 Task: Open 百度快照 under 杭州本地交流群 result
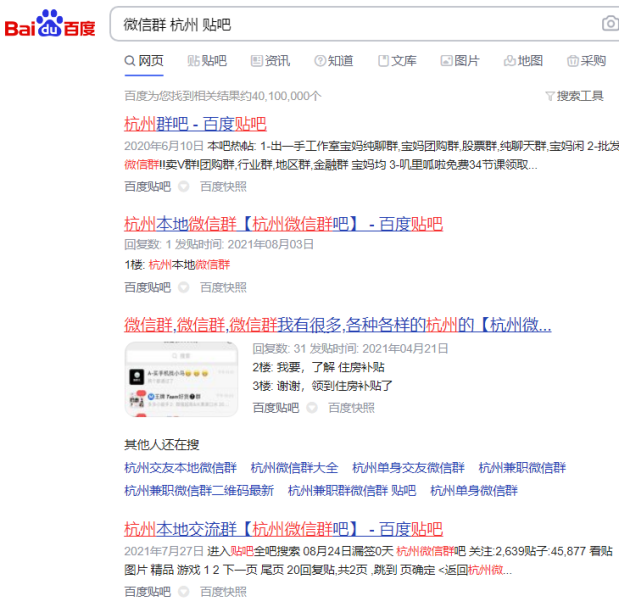point(223,592)
